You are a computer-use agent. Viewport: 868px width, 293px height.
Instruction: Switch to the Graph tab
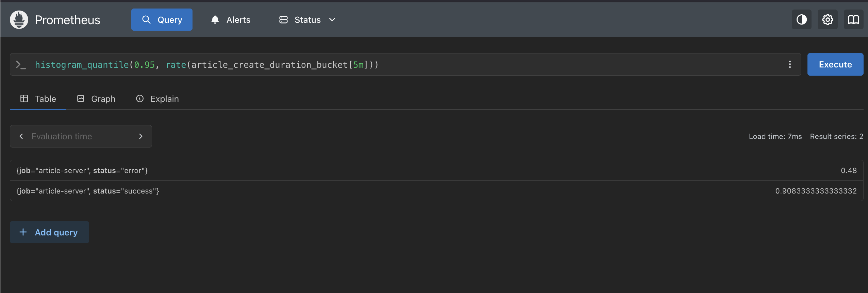tap(97, 99)
